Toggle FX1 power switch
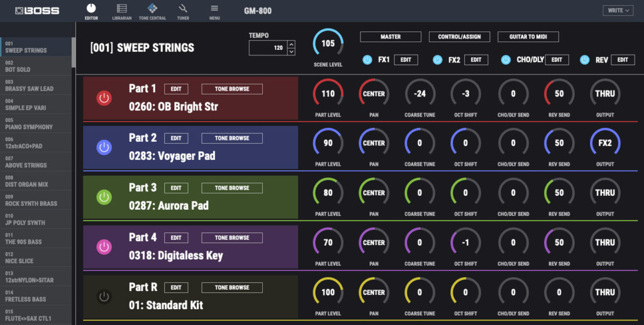This screenshot has width=644, height=325. pyautogui.click(x=367, y=60)
